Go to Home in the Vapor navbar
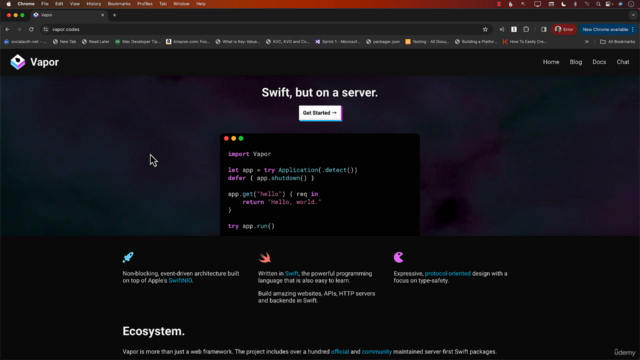 pos(551,62)
